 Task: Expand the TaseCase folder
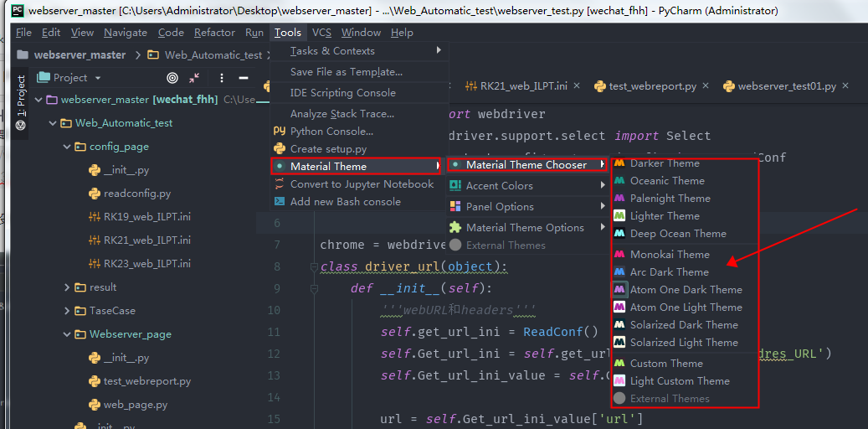[67, 310]
